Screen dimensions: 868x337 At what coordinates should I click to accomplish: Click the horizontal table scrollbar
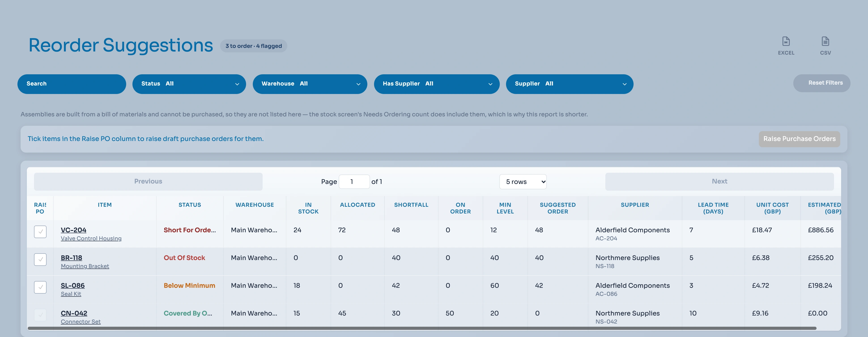tap(422, 328)
